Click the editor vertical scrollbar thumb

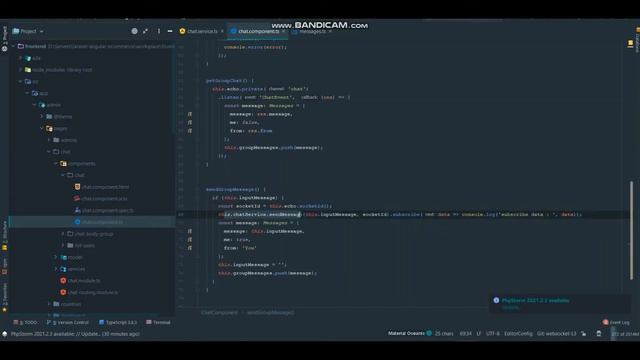pyautogui.click(x=631, y=231)
